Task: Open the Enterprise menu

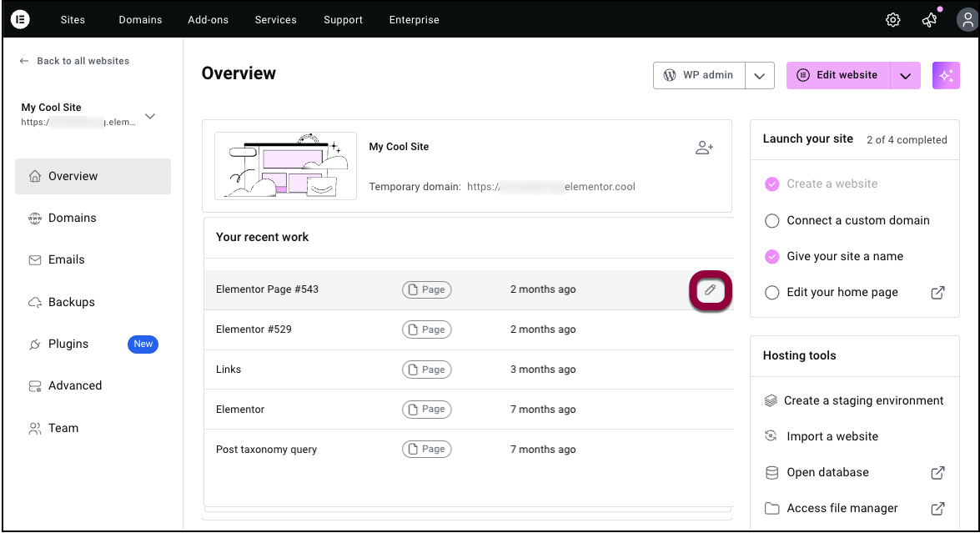Action: coord(414,20)
